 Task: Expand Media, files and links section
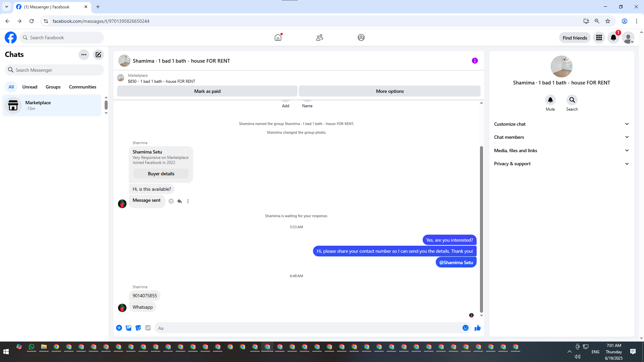pyautogui.click(x=561, y=150)
